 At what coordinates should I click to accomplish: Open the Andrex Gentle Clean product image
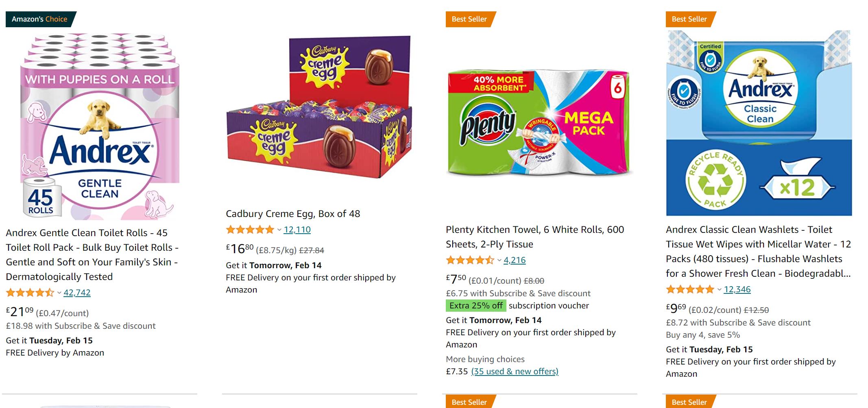click(100, 126)
